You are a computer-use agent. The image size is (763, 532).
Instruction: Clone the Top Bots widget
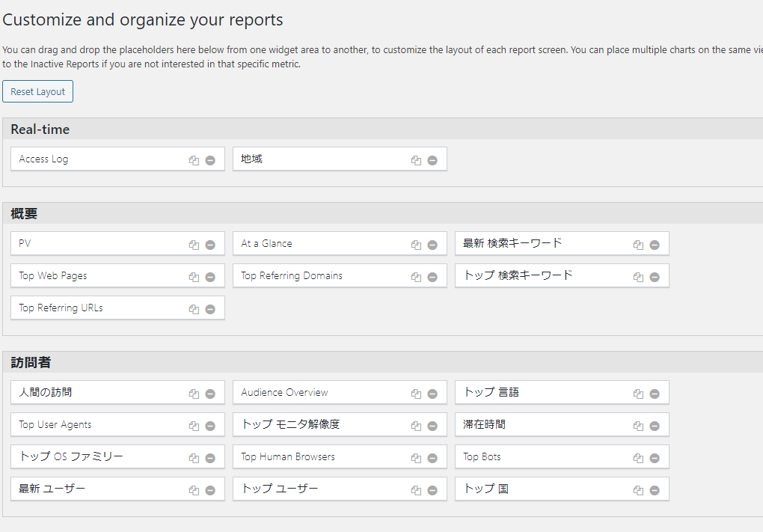638,458
